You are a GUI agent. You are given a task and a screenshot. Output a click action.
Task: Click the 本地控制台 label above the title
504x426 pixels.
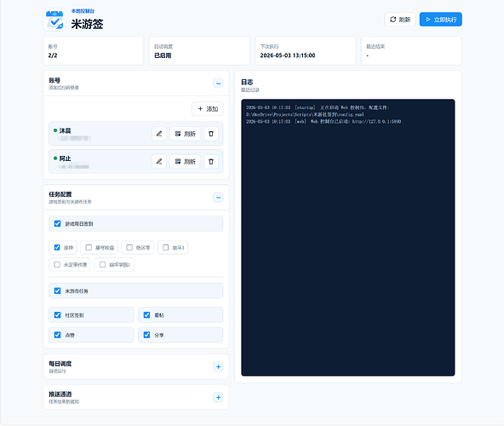pyautogui.click(x=83, y=11)
